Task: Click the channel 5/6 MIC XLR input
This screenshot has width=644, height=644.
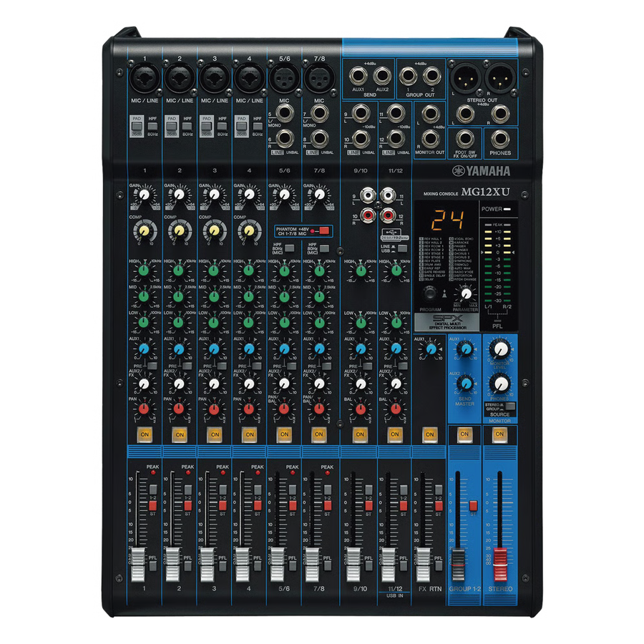Action: point(284,79)
